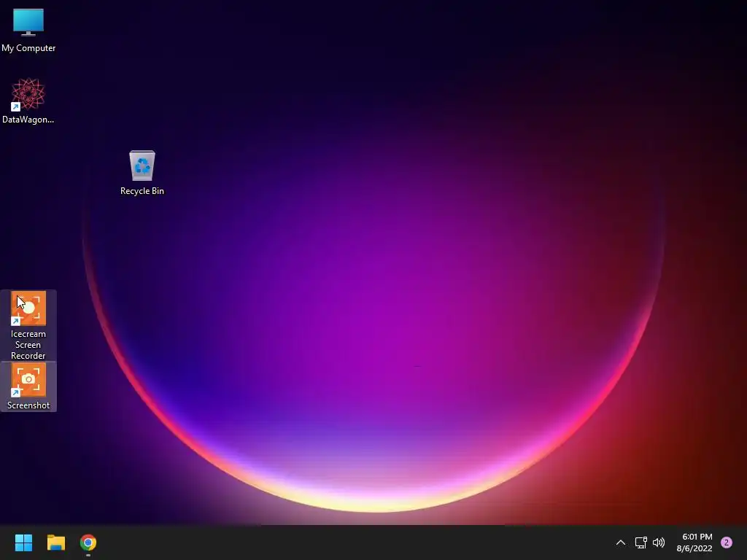The width and height of the screenshot is (747, 560).
Task: Select the Icecream Screen Recorder shortcut
Action: (x=28, y=326)
